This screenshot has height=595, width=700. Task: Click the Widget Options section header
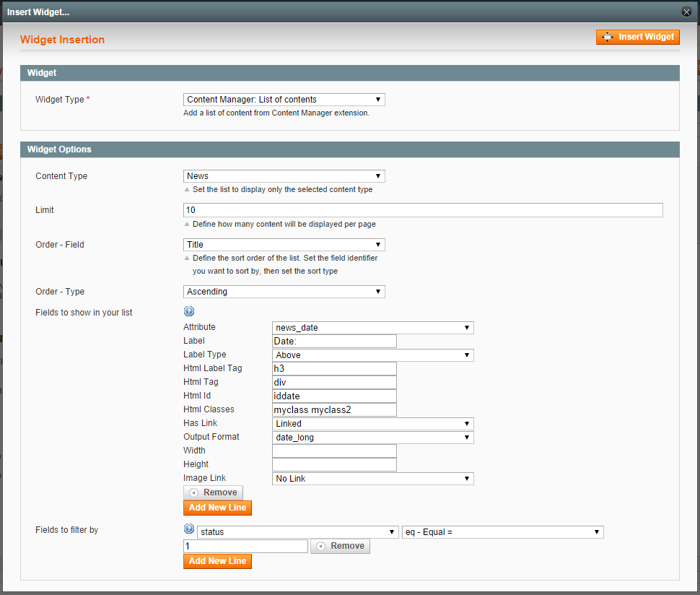[x=350, y=149]
